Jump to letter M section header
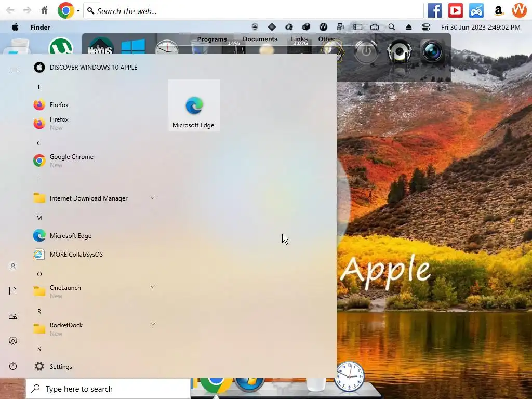The image size is (532, 399). (x=39, y=218)
